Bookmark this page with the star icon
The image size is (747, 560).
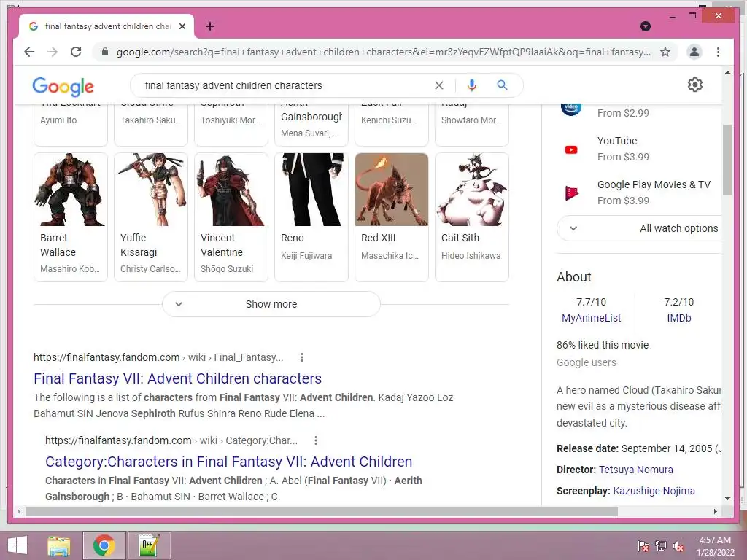click(x=665, y=52)
